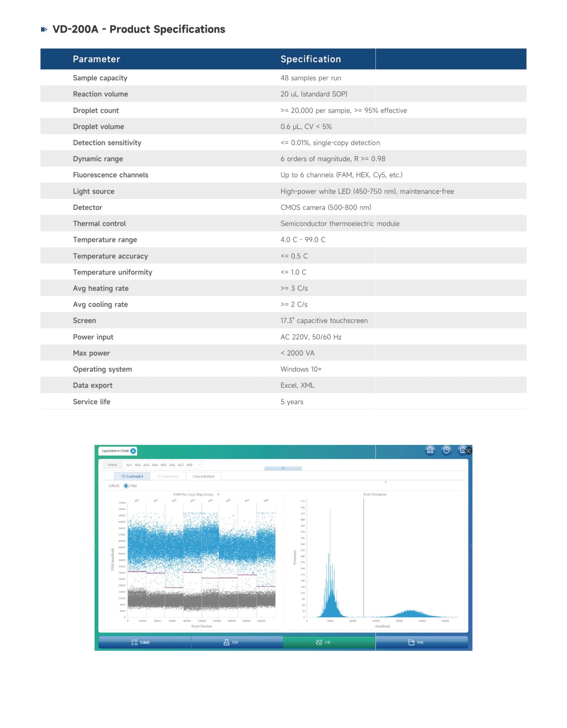Click the "Light source" parameter cell
The image size is (567, 728).
[94, 191]
